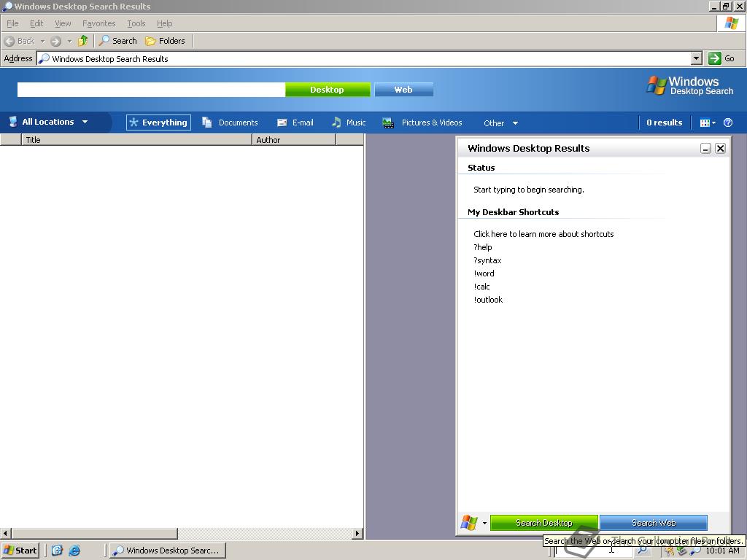Click the Windows flag icon in results panel
Image resolution: width=747 pixels, height=560 pixels.
coord(469,523)
